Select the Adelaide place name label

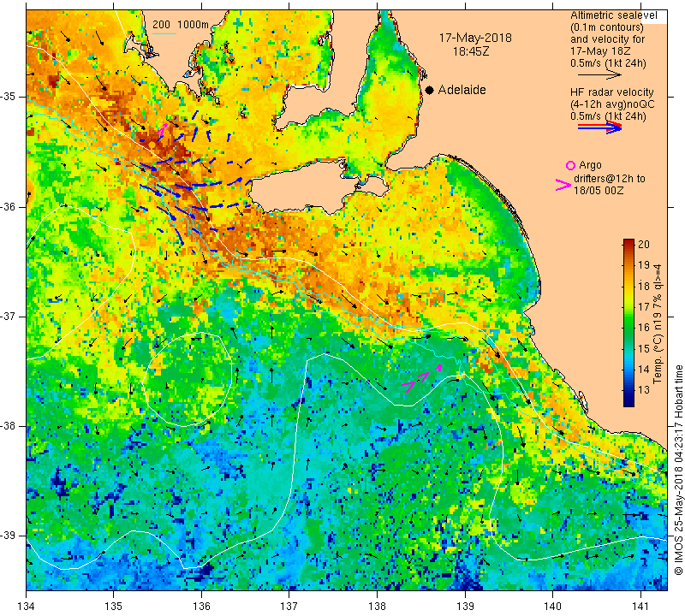pos(462,90)
